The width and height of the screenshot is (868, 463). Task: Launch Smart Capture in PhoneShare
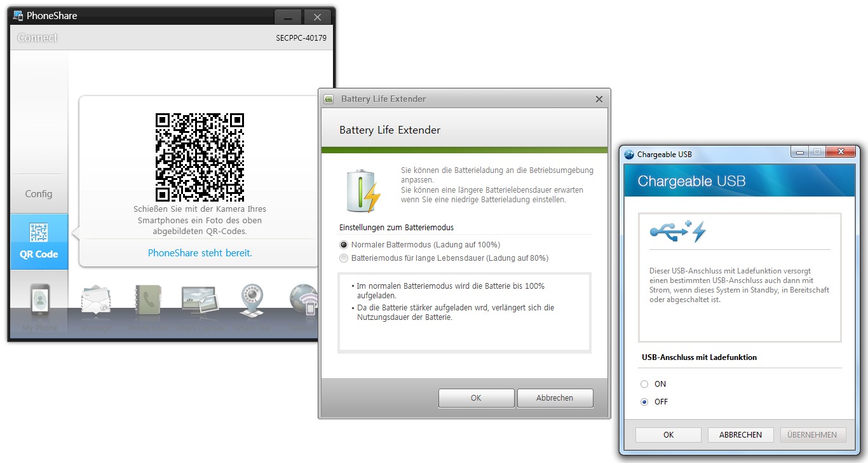tap(200, 301)
